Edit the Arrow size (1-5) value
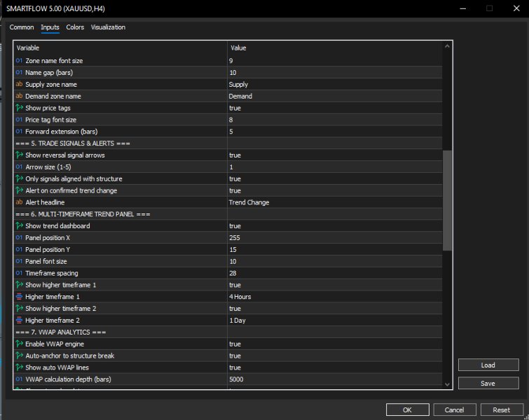529x420 pixels. coord(335,167)
